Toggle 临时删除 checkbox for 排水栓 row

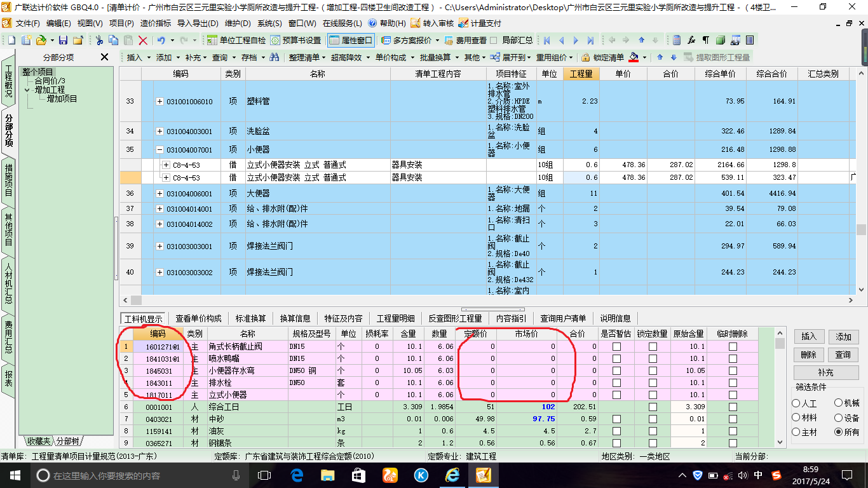(x=733, y=383)
